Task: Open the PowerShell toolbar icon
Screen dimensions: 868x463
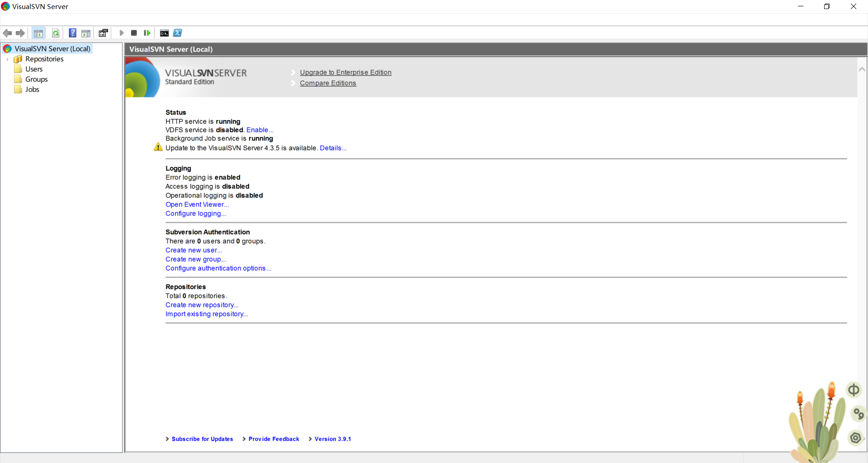Action: [178, 33]
